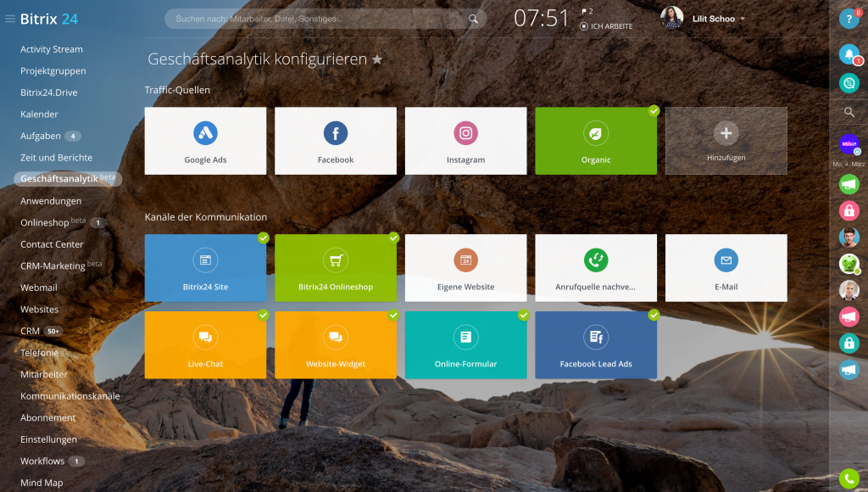Viewport: 868px width, 492px height.
Task: Open the Anrufquelle nachverfolgen tile
Action: tap(596, 268)
